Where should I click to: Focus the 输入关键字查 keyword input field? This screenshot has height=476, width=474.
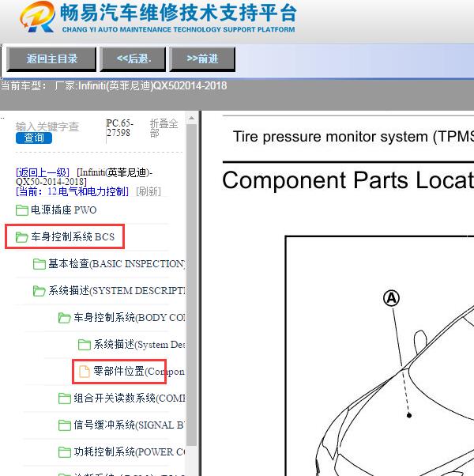pyautogui.click(x=47, y=127)
